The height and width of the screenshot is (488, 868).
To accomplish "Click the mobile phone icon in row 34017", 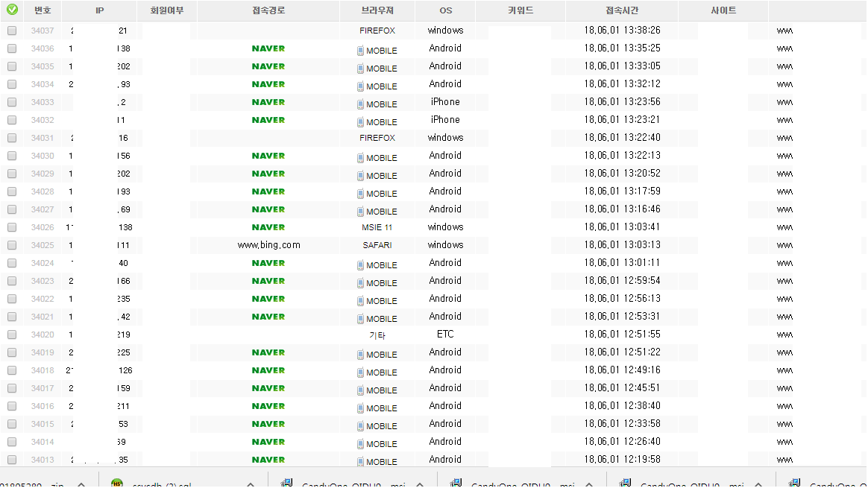I will [360, 390].
